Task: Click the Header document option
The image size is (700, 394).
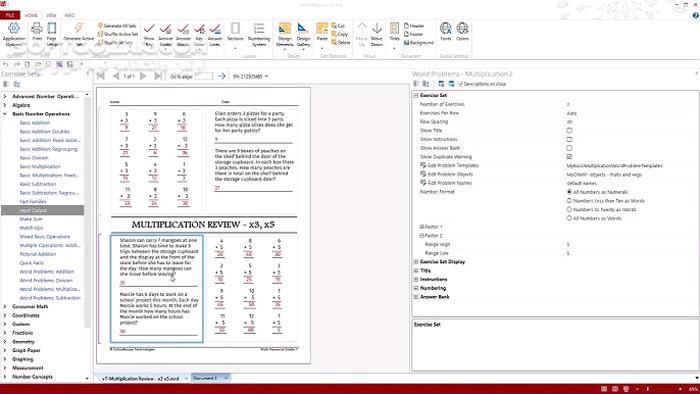Action: (414, 26)
